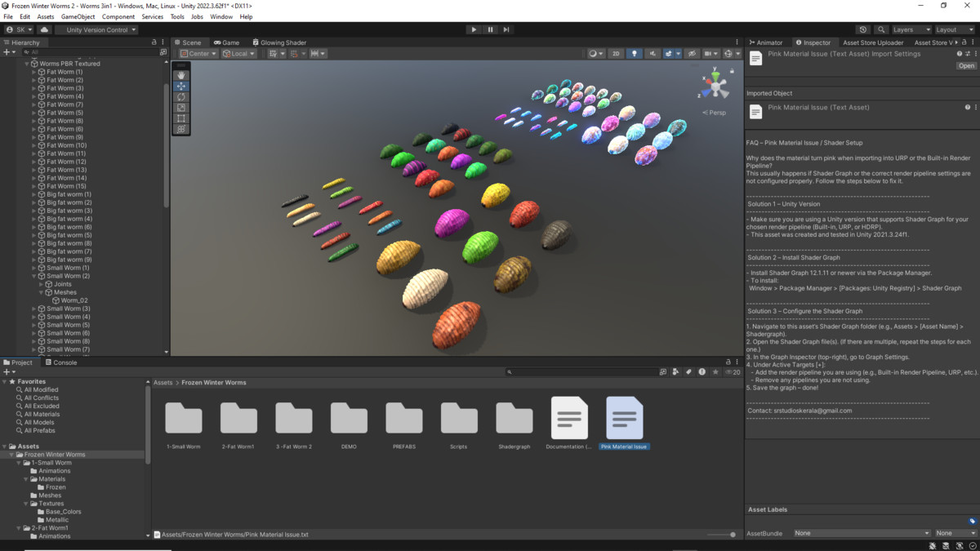Screen dimensions: 980x551
Task: Toggle the Inspector lock icon
Action: [963, 42]
